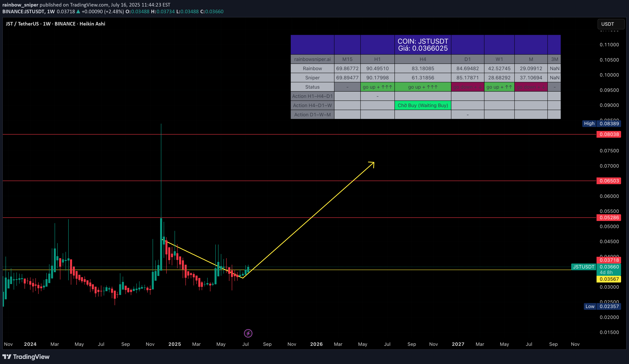Click the Low 0.02357 label
629x364 pixels.
click(602, 306)
